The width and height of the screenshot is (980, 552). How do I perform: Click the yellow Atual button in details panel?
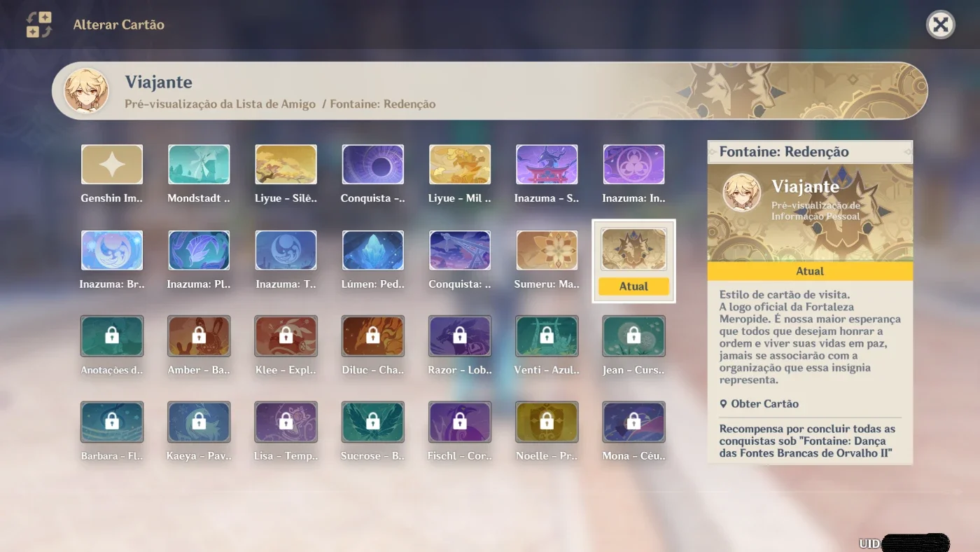pos(810,271)
